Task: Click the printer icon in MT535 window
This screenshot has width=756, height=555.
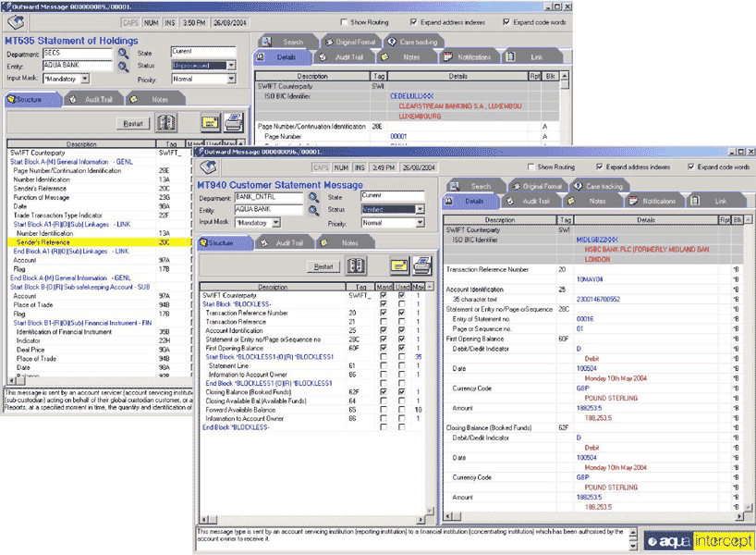Action: pyautogui.click(x=234, y=123)
